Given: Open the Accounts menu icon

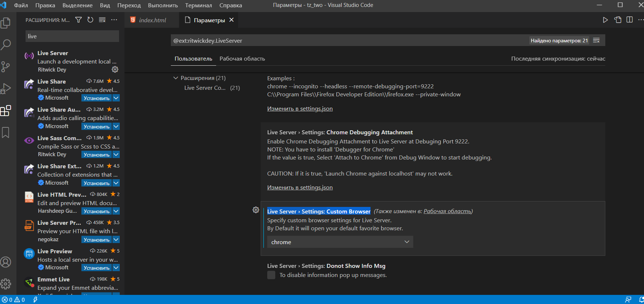Looking at the screenshot, I should coord(6,262).
